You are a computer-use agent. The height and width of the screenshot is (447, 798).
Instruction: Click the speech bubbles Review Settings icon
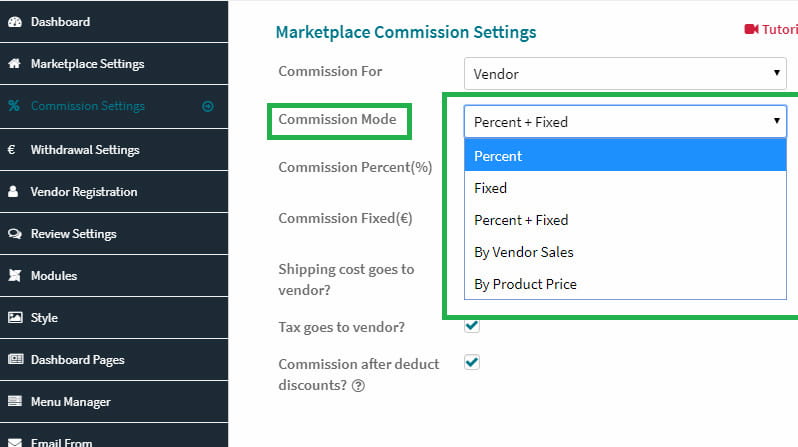(15, 234)
